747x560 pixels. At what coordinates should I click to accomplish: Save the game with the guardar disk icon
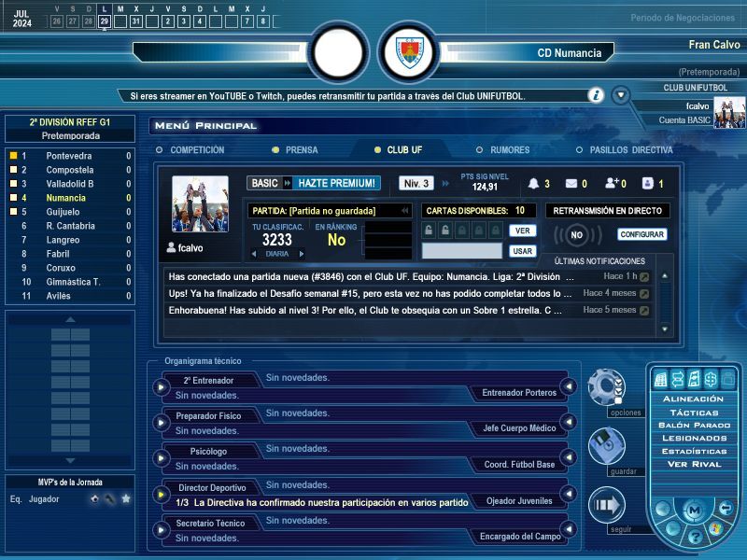pos(606,446)
